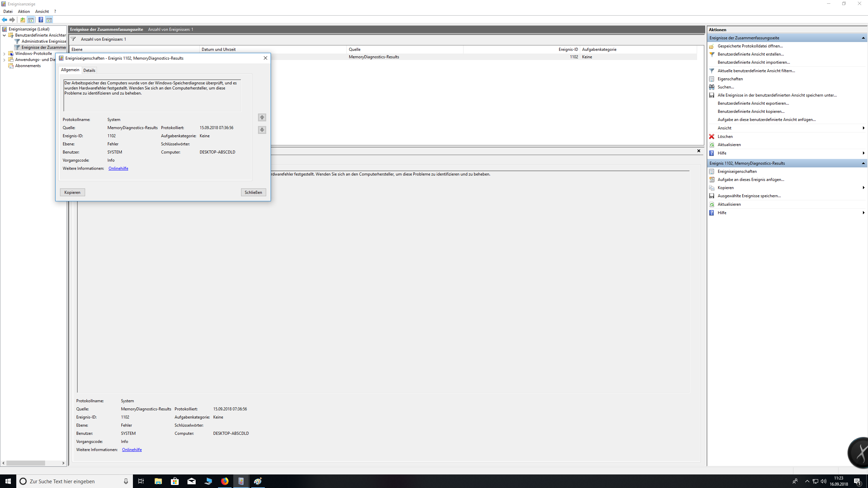Click the Kopieren button in dialog

click(x=72, y=192)
